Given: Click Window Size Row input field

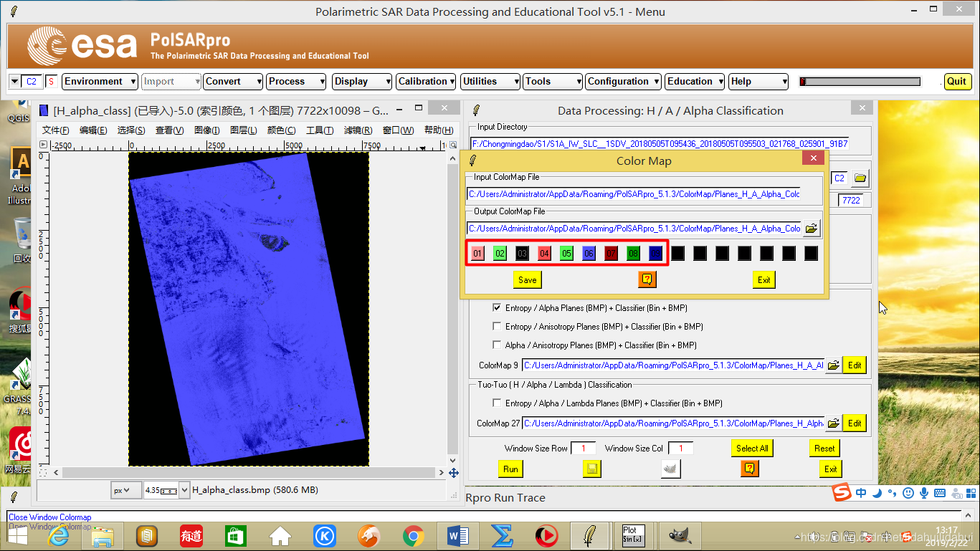Looking at the screenshot, I should 584,449.
